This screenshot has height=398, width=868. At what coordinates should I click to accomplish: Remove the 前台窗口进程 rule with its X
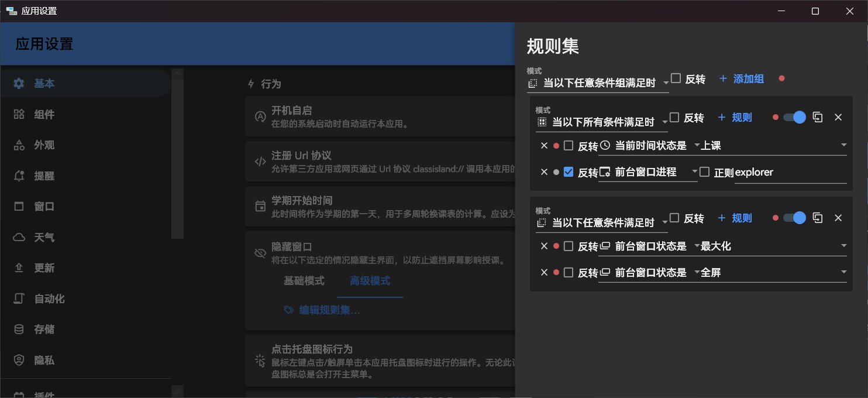[544, 172]
